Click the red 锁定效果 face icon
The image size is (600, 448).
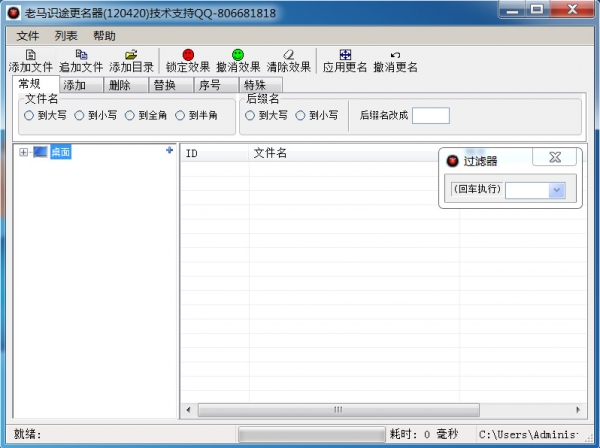tap(188, 55)
